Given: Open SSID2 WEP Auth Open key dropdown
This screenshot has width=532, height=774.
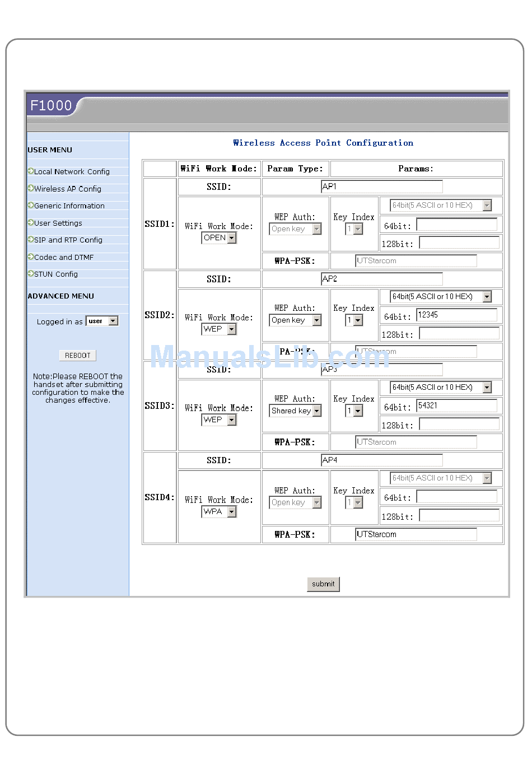Looking at the screenshot, I should (295, 320).
